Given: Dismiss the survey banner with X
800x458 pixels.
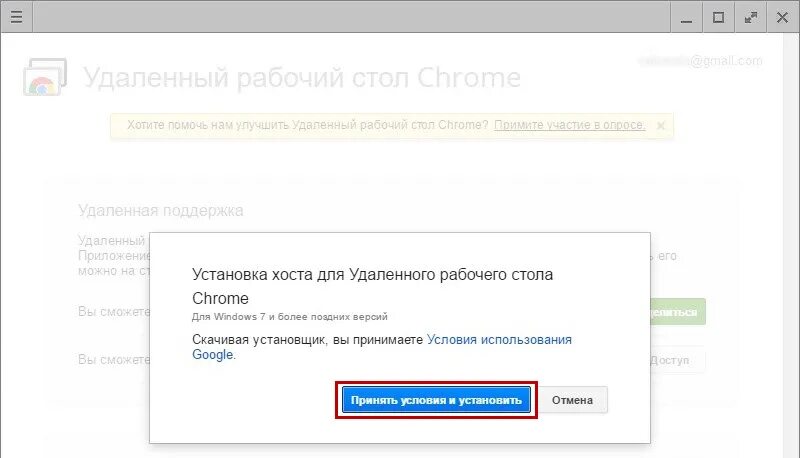Looking at the screenshot, I should (661, 125).
